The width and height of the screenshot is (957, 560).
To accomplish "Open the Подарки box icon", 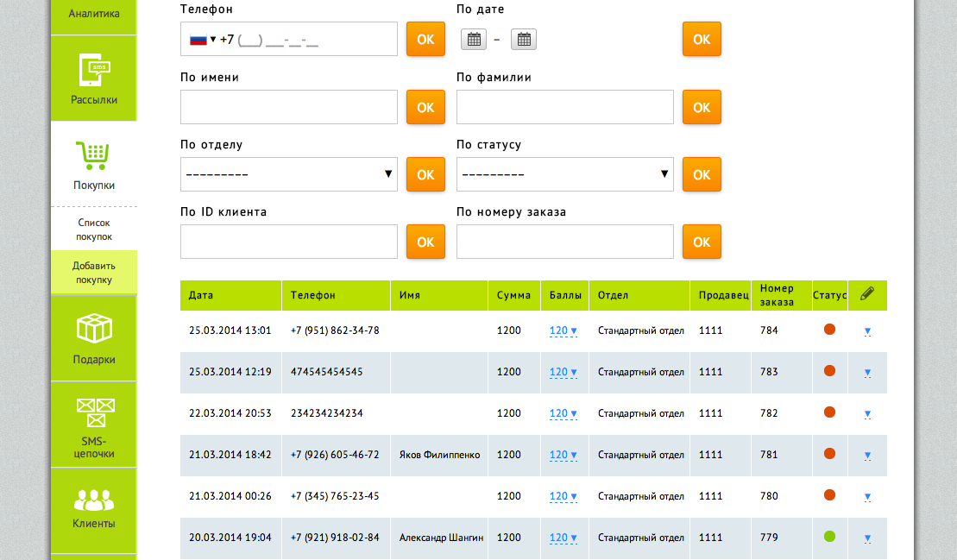I will click(94, 329).
